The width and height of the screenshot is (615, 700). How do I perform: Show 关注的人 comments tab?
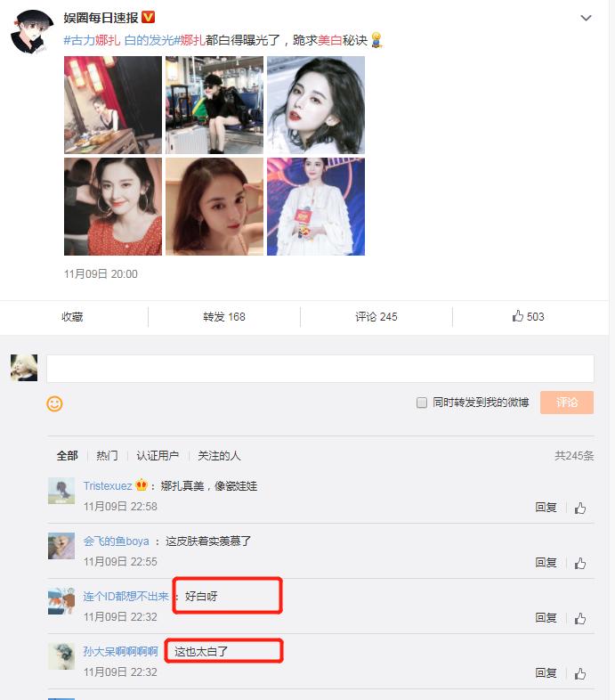[x=219, y=455]
